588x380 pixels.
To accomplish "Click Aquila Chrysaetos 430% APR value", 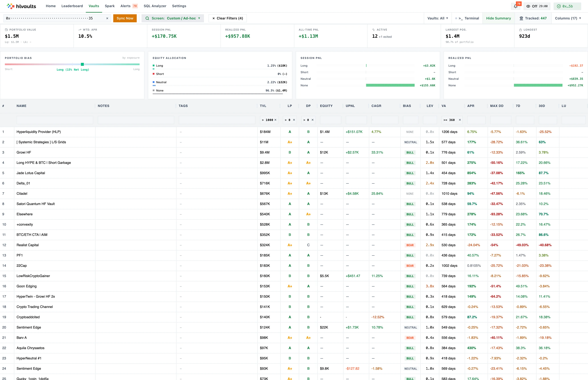I will (x=472, y=348).
